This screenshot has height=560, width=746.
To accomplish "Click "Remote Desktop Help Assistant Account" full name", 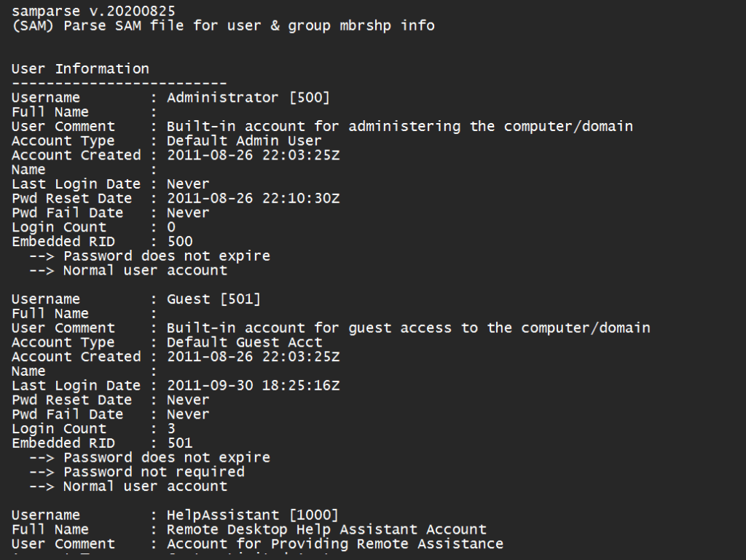I will (x=326, y=529).
